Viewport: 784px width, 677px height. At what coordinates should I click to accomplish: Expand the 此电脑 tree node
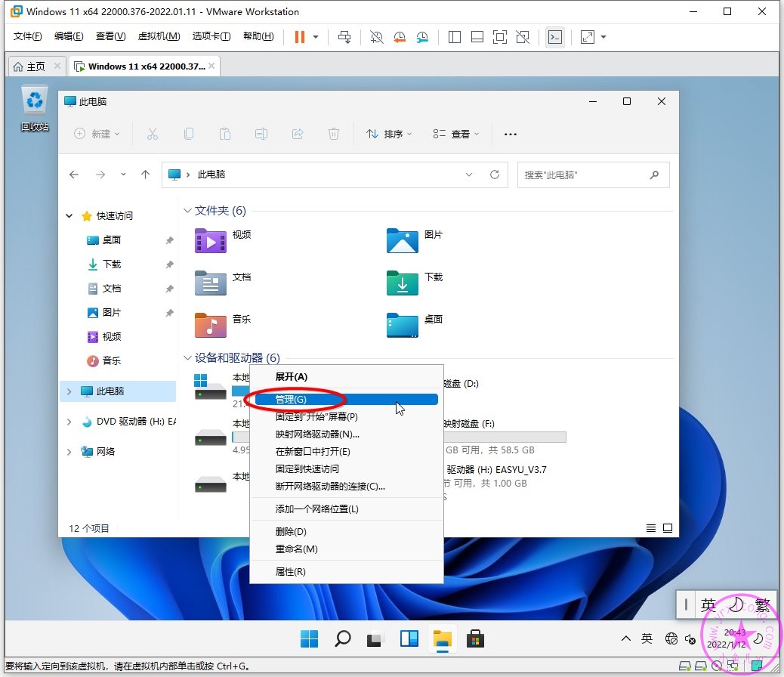(x=69, y=391)
